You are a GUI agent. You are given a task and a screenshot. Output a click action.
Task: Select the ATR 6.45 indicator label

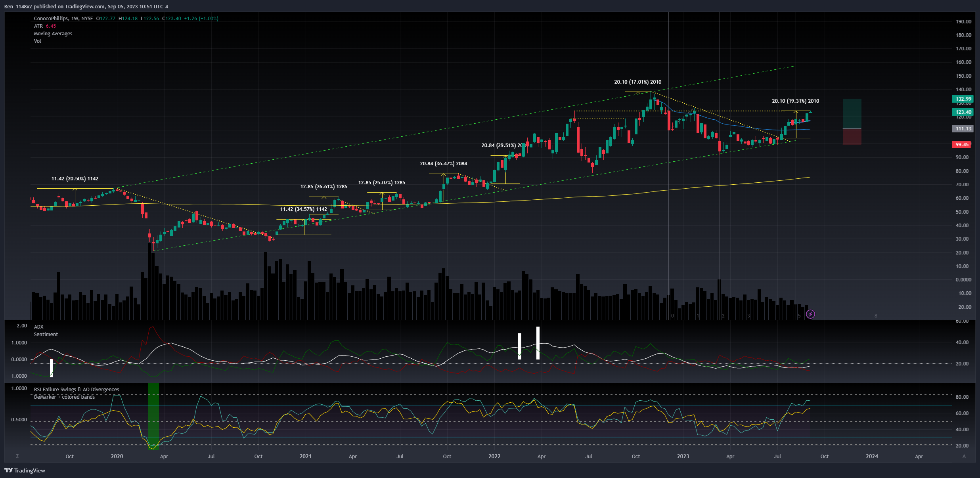(45, 26)
